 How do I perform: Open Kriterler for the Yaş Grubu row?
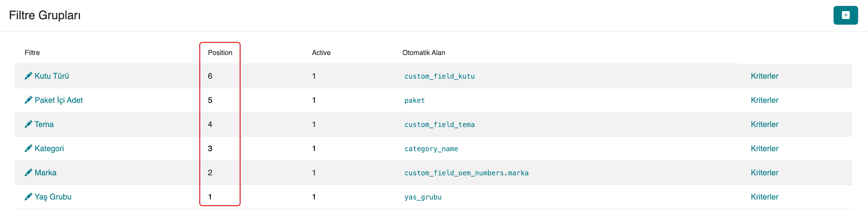(x=764, y=197)
